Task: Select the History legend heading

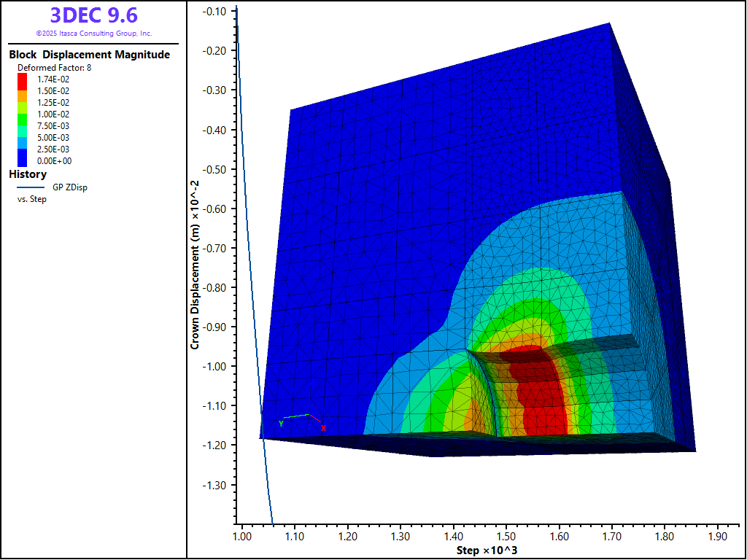Action: [28, 174]
